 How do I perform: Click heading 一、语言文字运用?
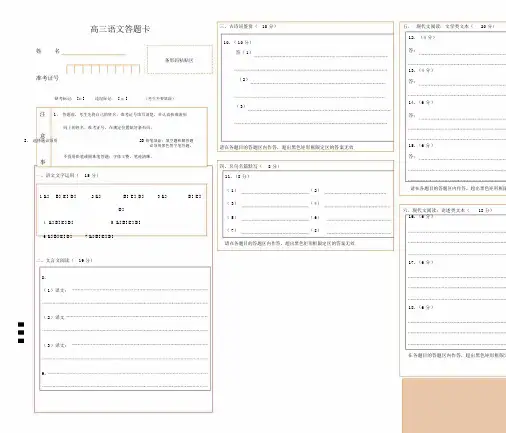[68, 175]
